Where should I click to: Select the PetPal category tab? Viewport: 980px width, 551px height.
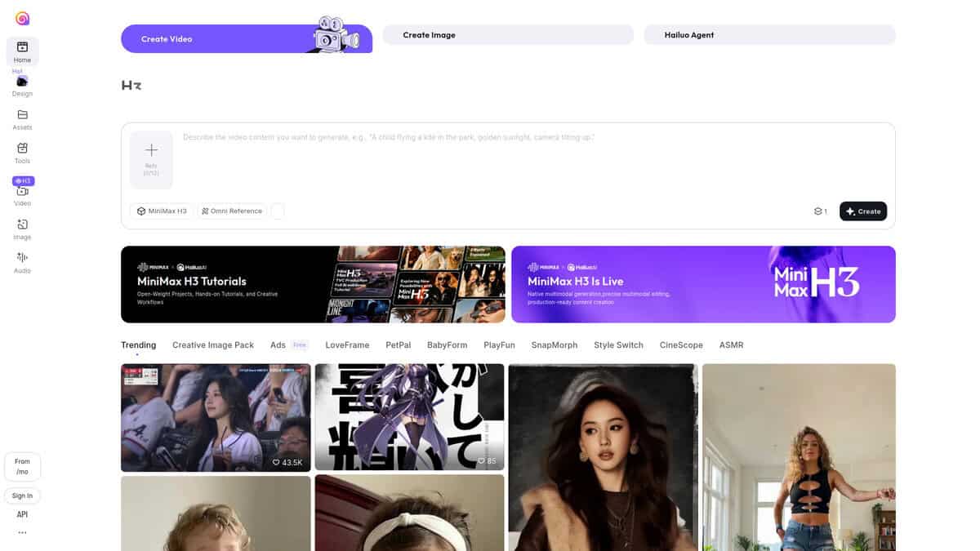tap(399, 345)
